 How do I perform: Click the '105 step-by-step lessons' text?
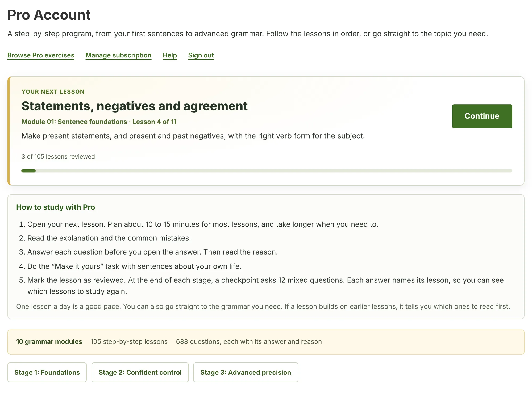129,341
